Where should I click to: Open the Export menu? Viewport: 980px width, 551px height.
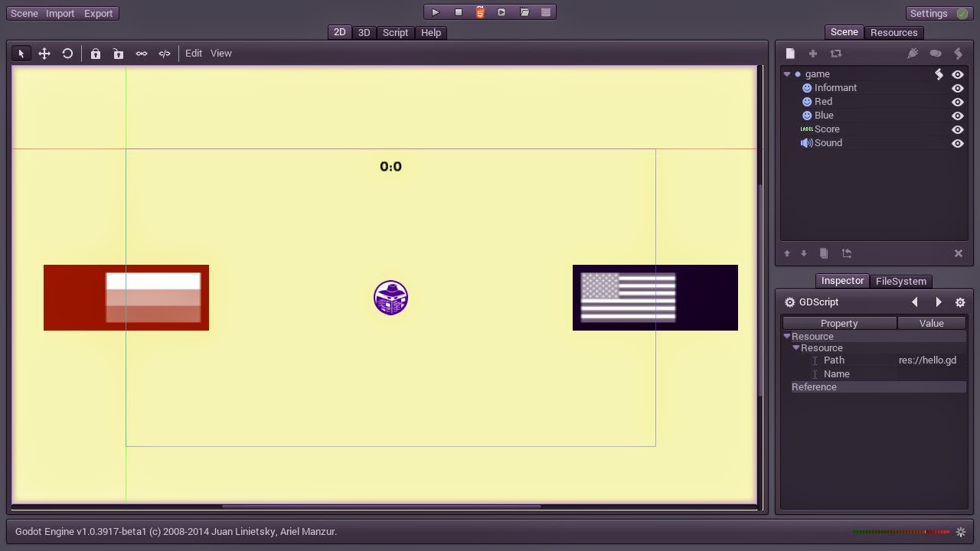(98, 13)
